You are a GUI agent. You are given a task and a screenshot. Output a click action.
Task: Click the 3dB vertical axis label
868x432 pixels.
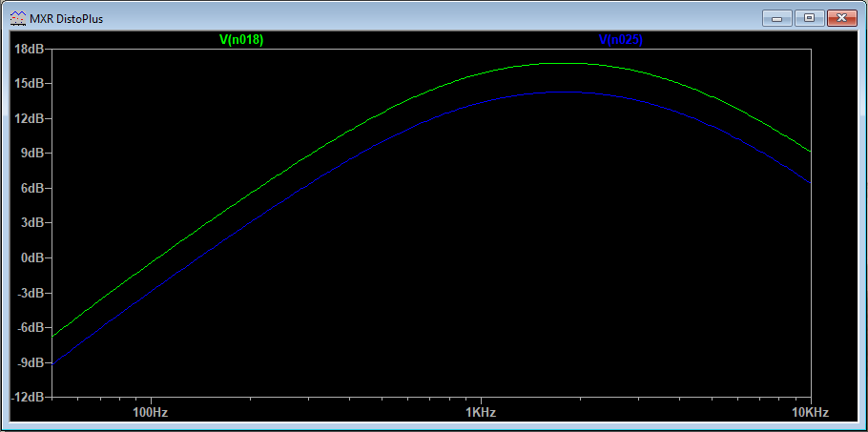pyautogui.click(x=31, y=223)
